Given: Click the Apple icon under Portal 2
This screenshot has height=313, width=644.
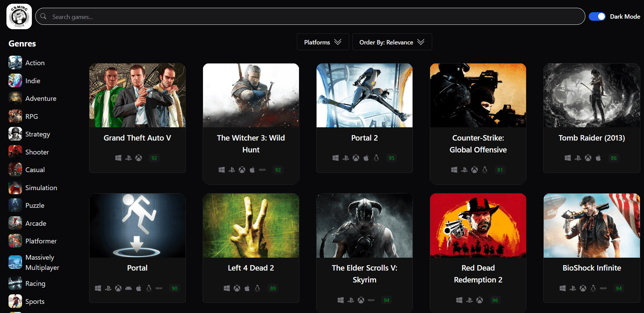Looking at the screenshot, I should pos(366,158).
